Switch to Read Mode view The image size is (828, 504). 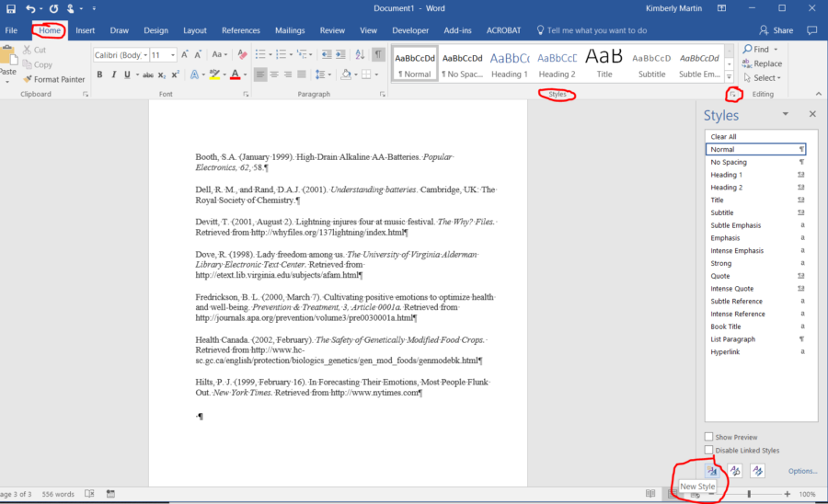point(650,494)
